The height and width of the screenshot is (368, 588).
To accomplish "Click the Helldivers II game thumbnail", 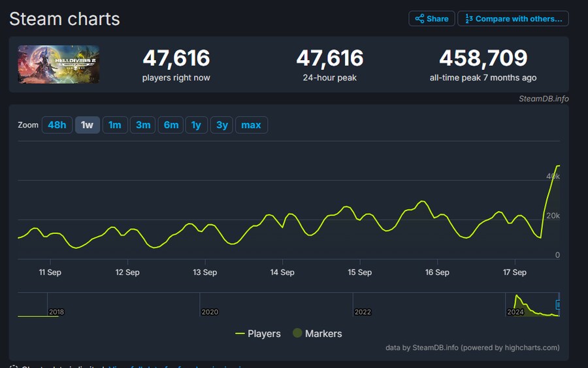I will point(59,64).
